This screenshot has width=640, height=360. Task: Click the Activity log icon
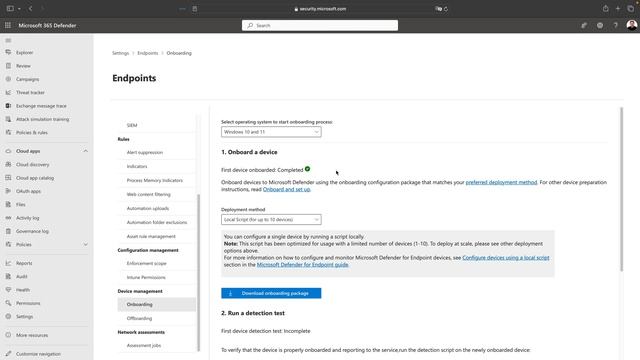[x=8, y=218]
